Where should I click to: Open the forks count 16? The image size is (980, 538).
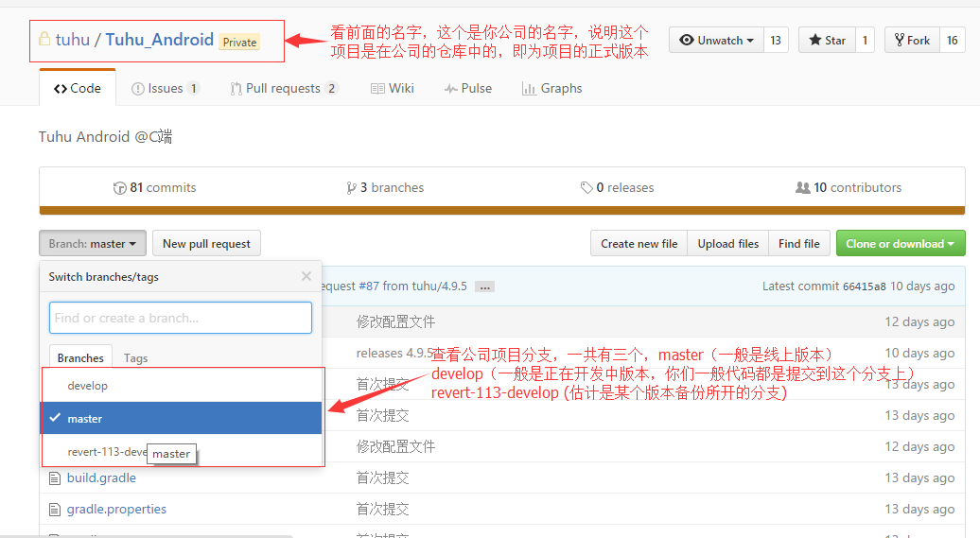click(952, 40)
